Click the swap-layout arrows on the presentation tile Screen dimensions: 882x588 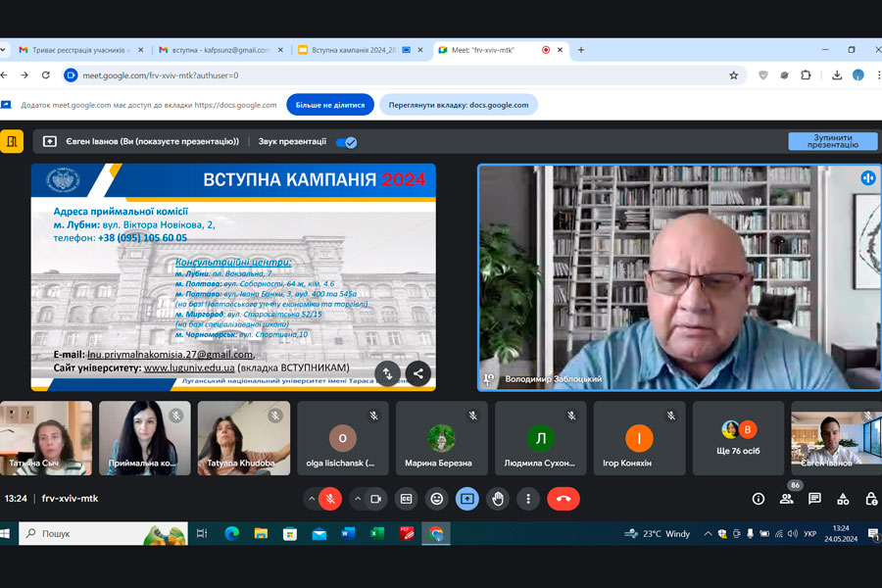click(x=387, y=373)
